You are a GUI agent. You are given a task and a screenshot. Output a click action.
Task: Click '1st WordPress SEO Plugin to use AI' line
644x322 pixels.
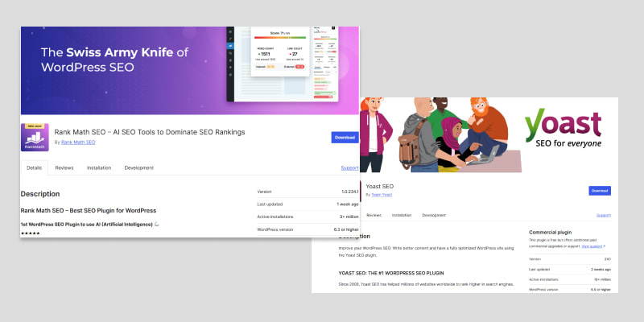pyautogui.click(x=87, y=225)
